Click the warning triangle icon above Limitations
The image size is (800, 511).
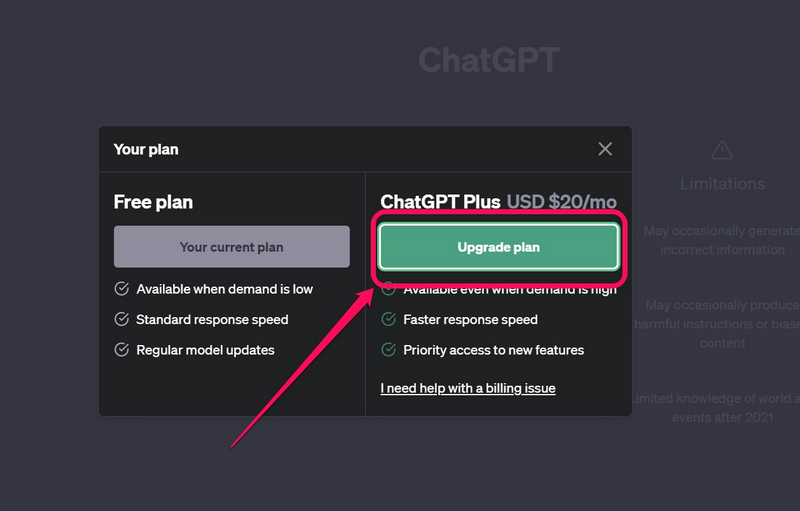click(x=722, y=150)
